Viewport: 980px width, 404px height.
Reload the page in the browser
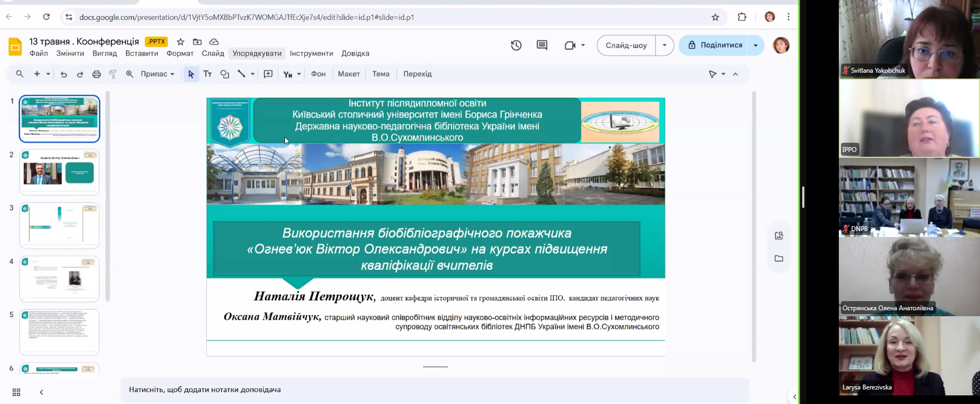(46, 17)
